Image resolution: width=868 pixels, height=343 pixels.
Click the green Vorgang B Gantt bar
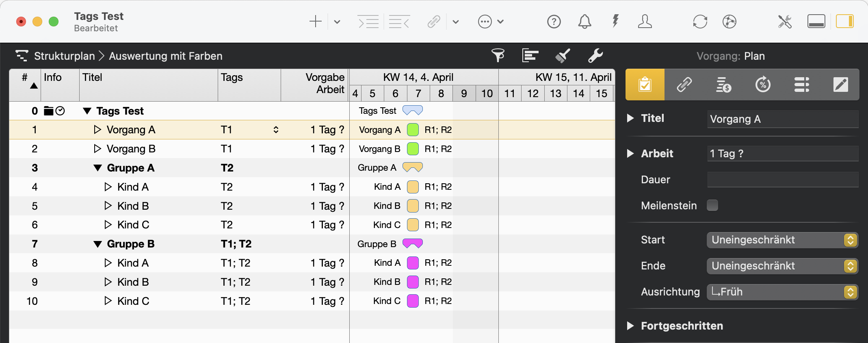coord(413,149)
